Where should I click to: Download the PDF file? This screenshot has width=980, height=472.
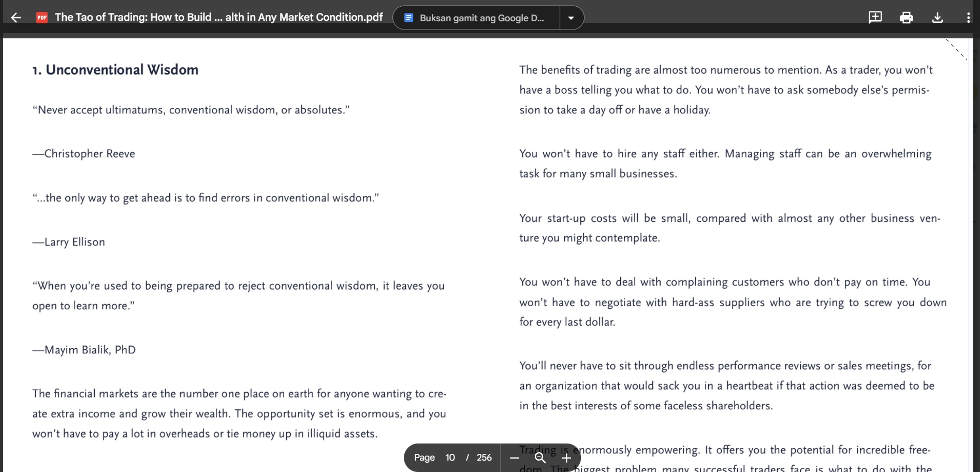pos(938,18)
